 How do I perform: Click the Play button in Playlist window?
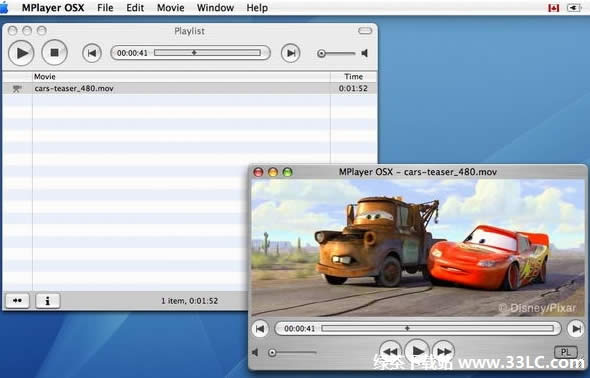coord(21,53)
